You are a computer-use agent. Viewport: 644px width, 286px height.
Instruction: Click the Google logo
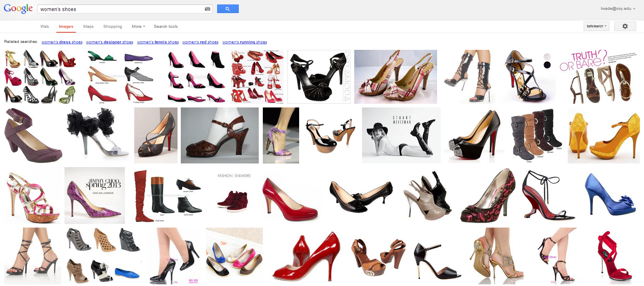pyautogui.click(x=18, y=9)
